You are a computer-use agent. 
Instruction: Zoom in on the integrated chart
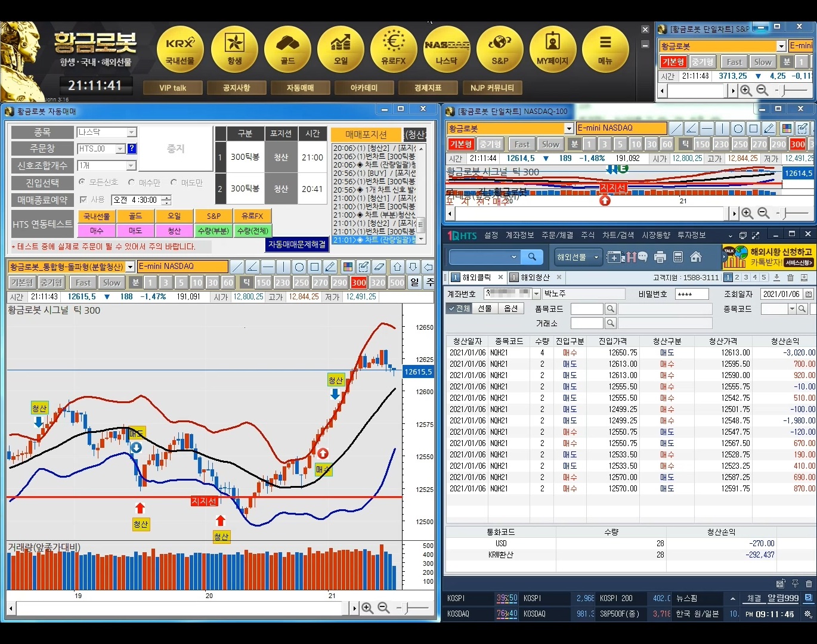pos(367,608)
